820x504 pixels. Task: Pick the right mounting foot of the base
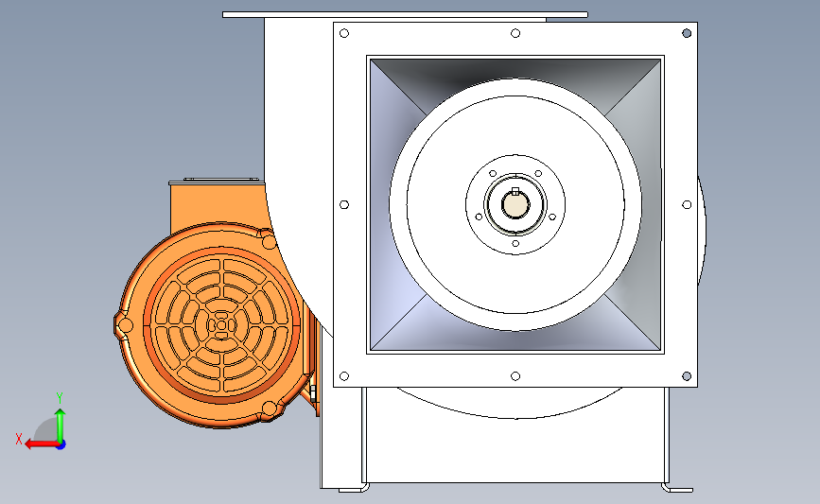point(678,488)
